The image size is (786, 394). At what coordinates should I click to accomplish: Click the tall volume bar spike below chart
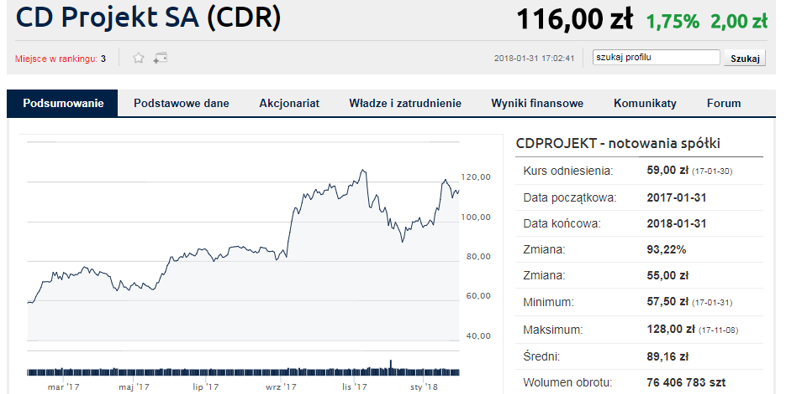tap(391, 366)
